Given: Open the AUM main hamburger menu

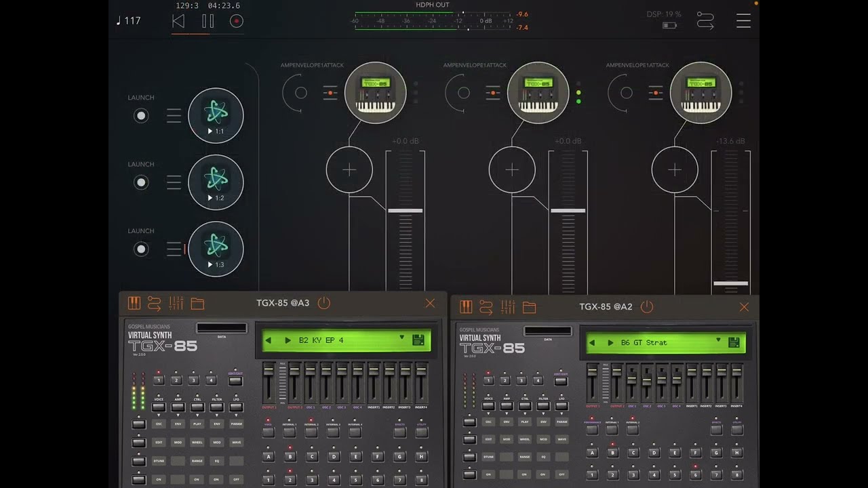Looking at the screenshot, I should pyautogui.click(x=743, y=21).
